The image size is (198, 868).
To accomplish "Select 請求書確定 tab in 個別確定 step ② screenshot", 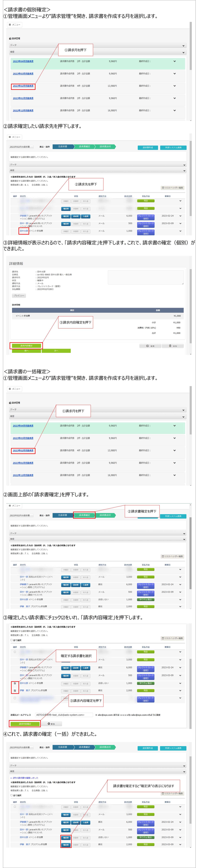I will [84, 147].
